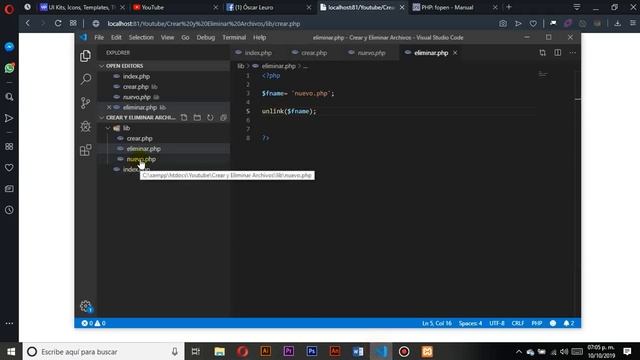Open File Explorer from the taskbar

coord(219,351)
